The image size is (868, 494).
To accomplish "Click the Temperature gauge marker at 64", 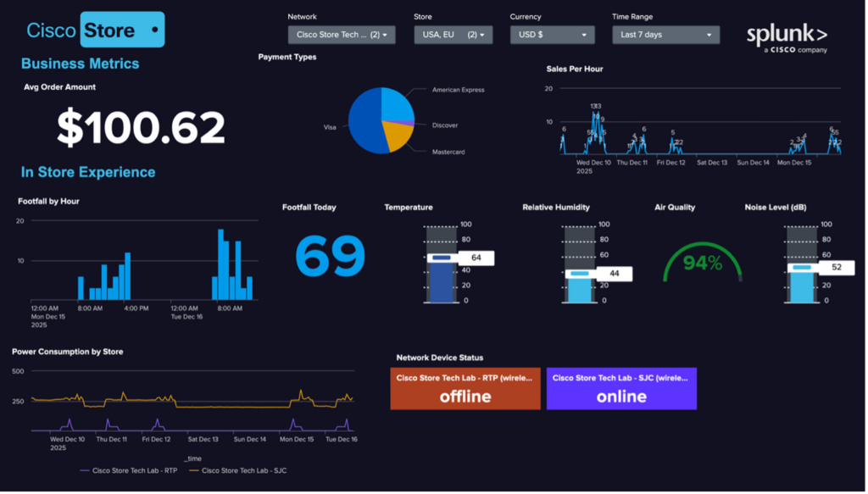I will click(x=476, y=258).
